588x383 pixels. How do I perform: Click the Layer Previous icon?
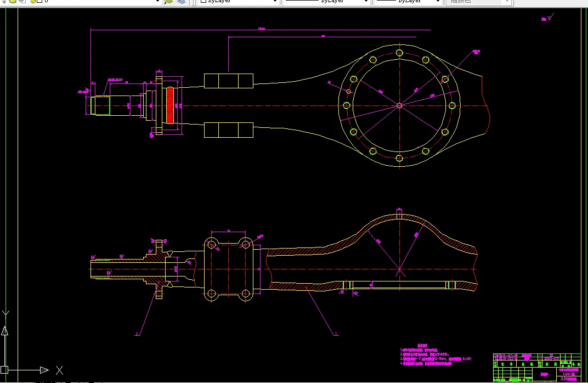pos(182,2)
